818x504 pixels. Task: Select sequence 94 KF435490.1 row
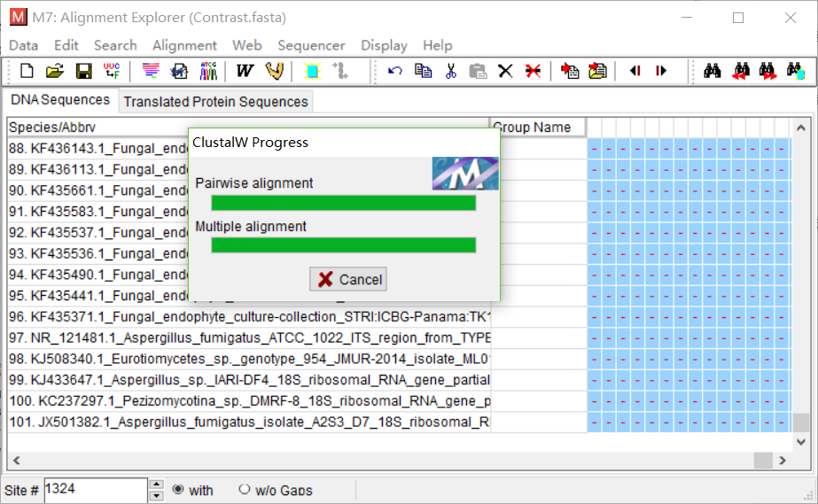click(98, 275)
